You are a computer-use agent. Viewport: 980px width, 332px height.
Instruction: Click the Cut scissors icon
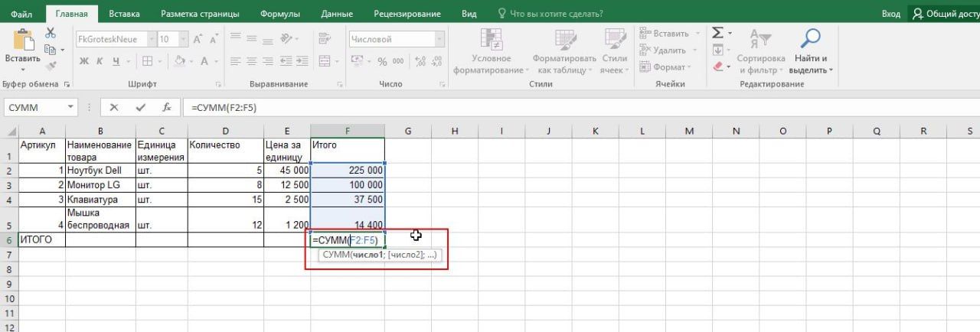pos(51,33)
